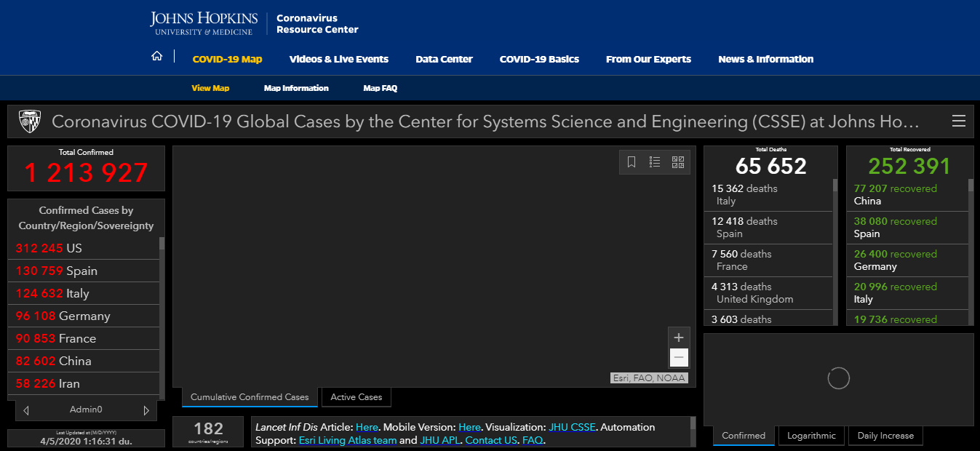Open the dashboard hamburger menu

click(x=958, y=121)
